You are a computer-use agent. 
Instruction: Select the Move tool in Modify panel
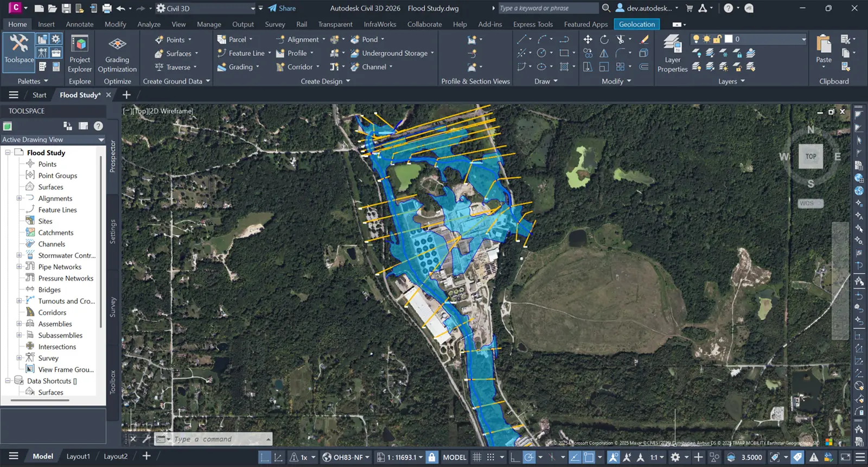coord(588,40)
